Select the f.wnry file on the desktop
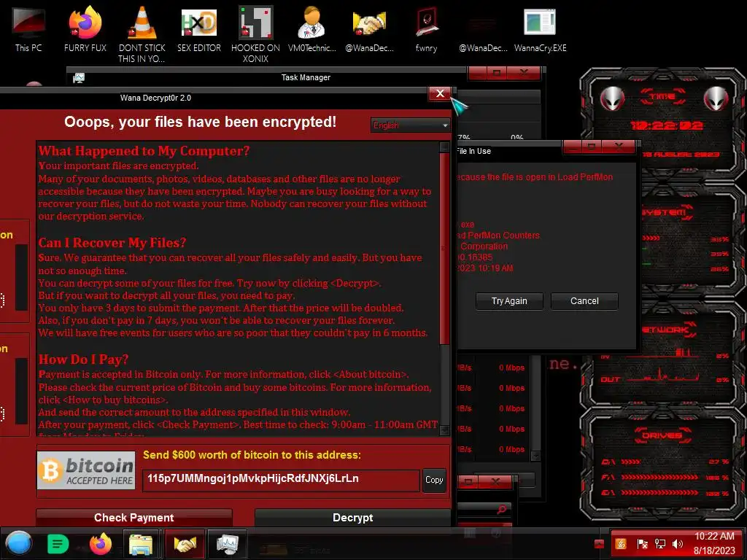Viewport: 747px width, 560px height. click(x=426, y=29)
